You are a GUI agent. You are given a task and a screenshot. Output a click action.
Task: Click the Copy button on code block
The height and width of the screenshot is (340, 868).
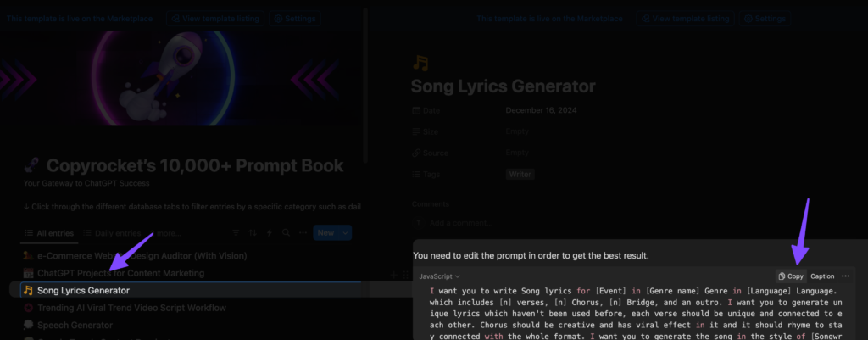pos(791,276)
